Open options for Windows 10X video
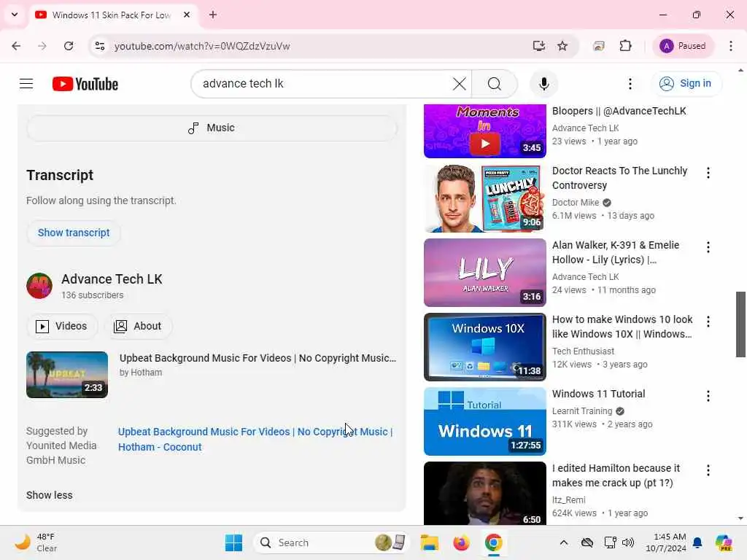Screen dimensions: 747x560 (708, 322)
